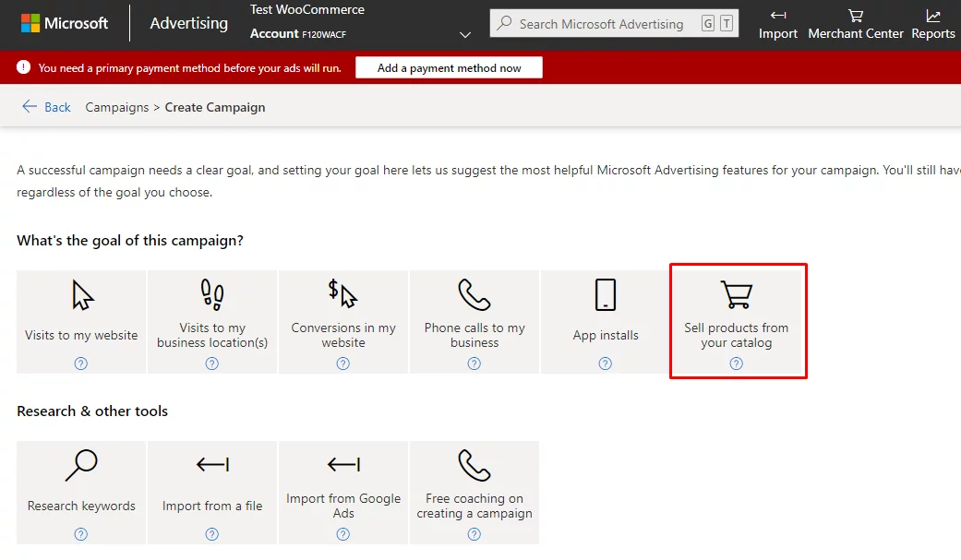Click the Search Microsoft Advertising field
The height and width of the screenshot is (560, 961).
(x=600, y=24)
